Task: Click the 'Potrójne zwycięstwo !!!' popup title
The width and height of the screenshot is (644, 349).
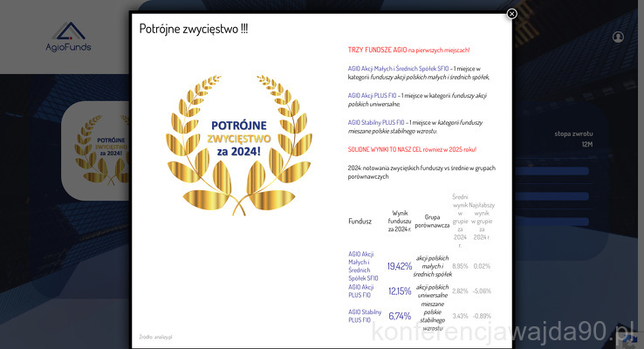Action: click(193, 29)
